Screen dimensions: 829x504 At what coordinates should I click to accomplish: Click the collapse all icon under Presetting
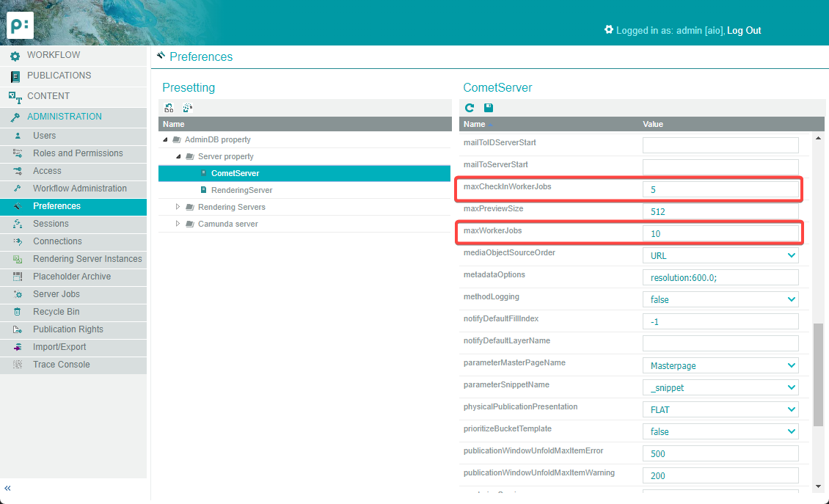[x=188, y=108]
